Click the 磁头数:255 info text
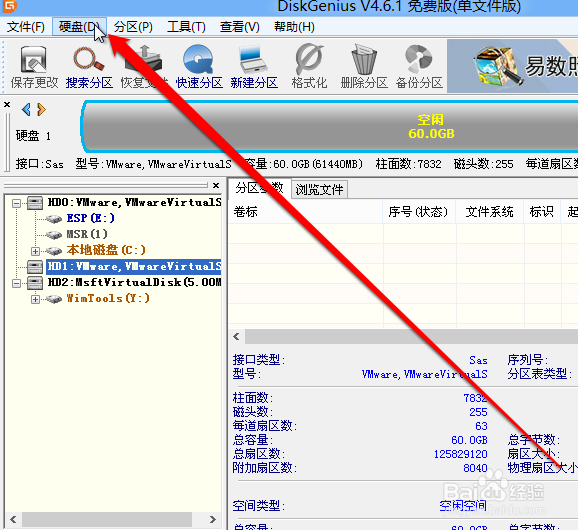578x530 pixels. [484, 164]
